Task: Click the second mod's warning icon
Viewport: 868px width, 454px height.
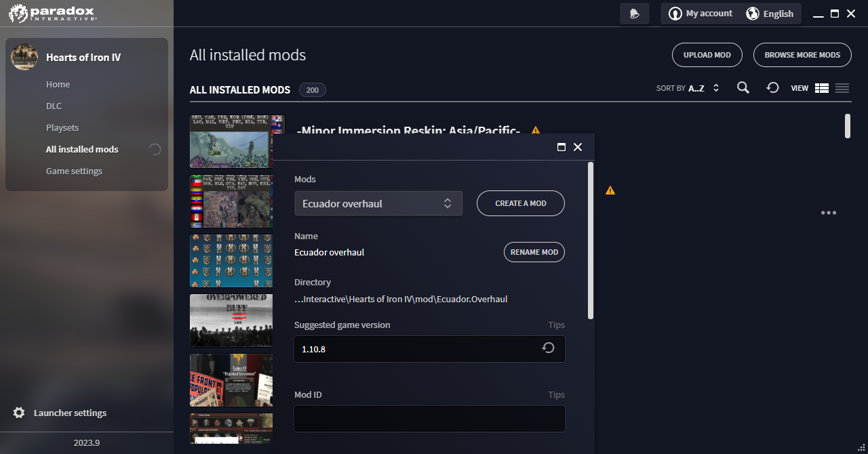Action: (x=610, y=190)
